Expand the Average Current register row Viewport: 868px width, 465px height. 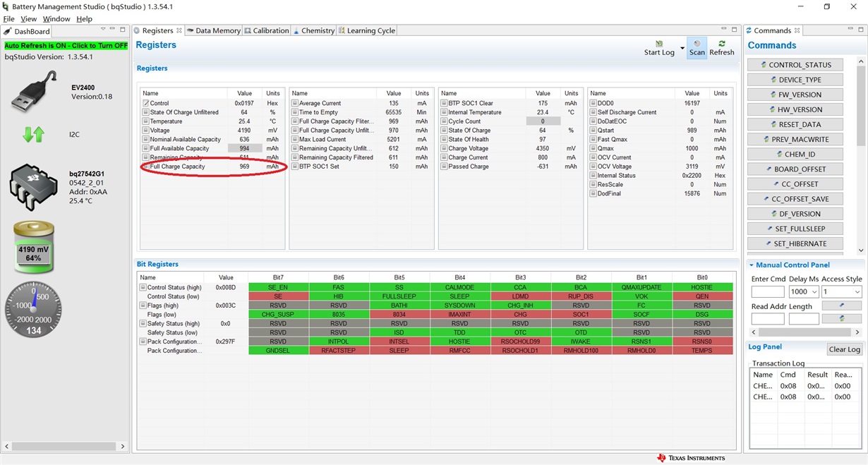pyautogui.click(x=295, y=103)
